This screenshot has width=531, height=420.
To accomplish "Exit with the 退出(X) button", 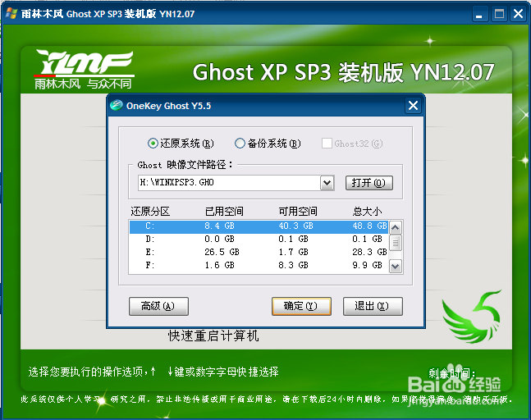I will click(x=373, y=306).
